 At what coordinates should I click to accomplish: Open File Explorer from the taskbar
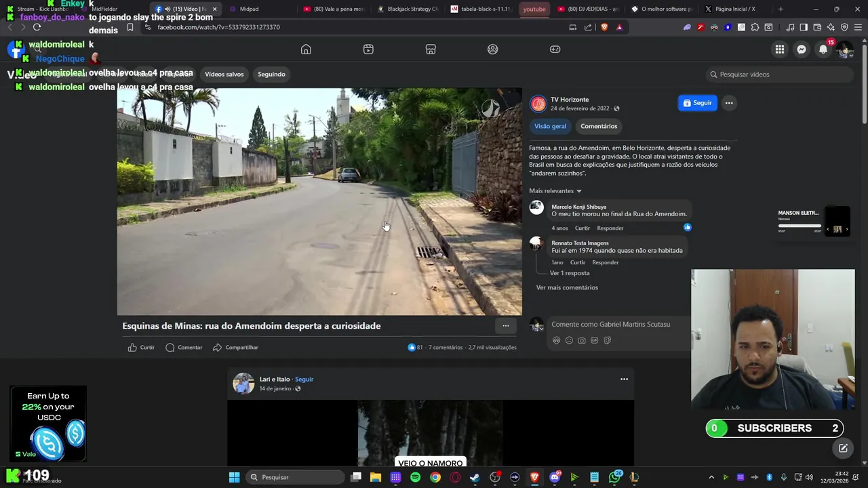[x=376, y=477]
